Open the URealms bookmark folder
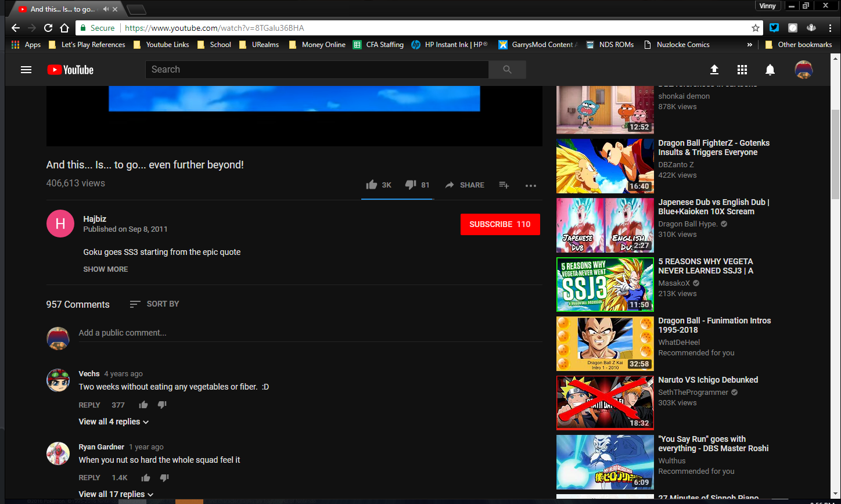This screenshot has width=841, height=504. coord(259,45)
